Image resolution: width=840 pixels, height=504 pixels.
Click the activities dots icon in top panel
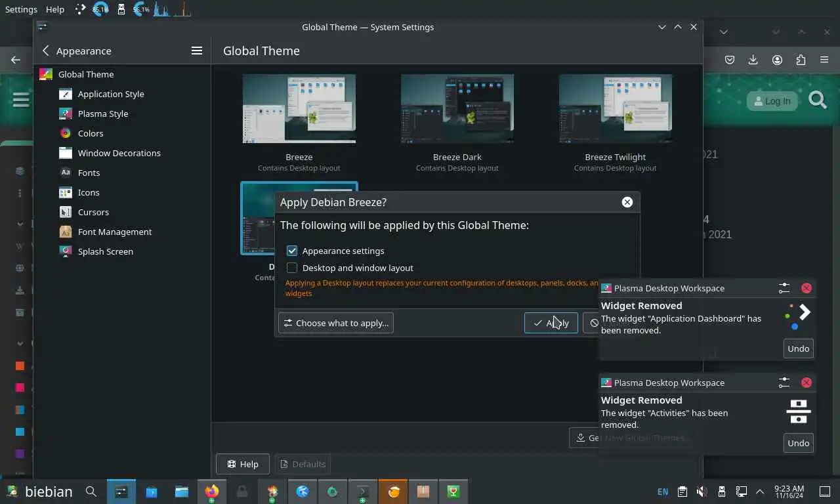pyautogui.click(x=80, y=9)
